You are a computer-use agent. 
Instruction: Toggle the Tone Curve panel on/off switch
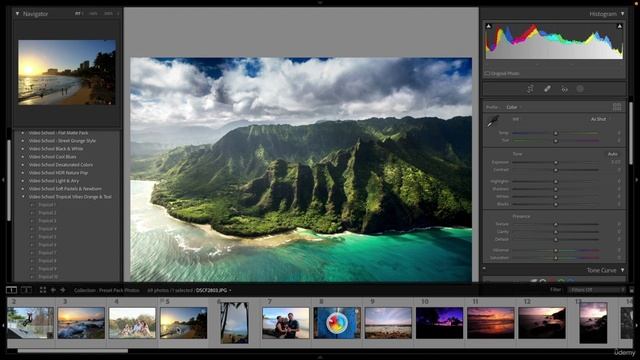(x=484, y=269)
